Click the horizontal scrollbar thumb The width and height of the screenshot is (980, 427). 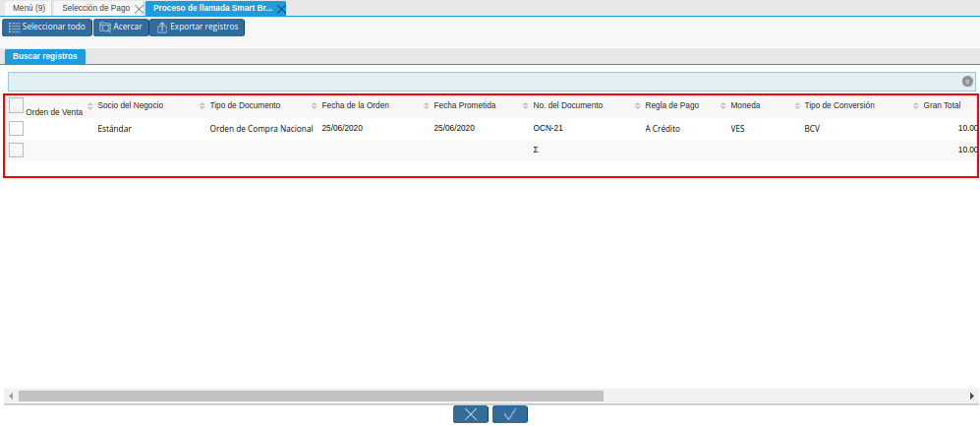[311, 396]
